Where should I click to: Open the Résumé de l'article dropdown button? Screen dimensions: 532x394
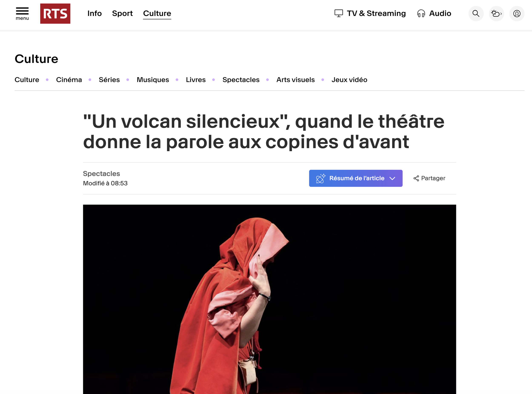[356, 178]
